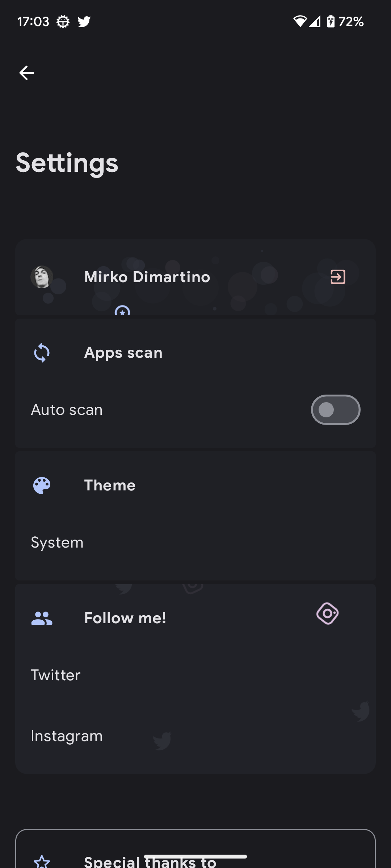The width and height of the screenshot is (391, 868).
Task: Tap the back arrow icon
Action: point(26,73)
